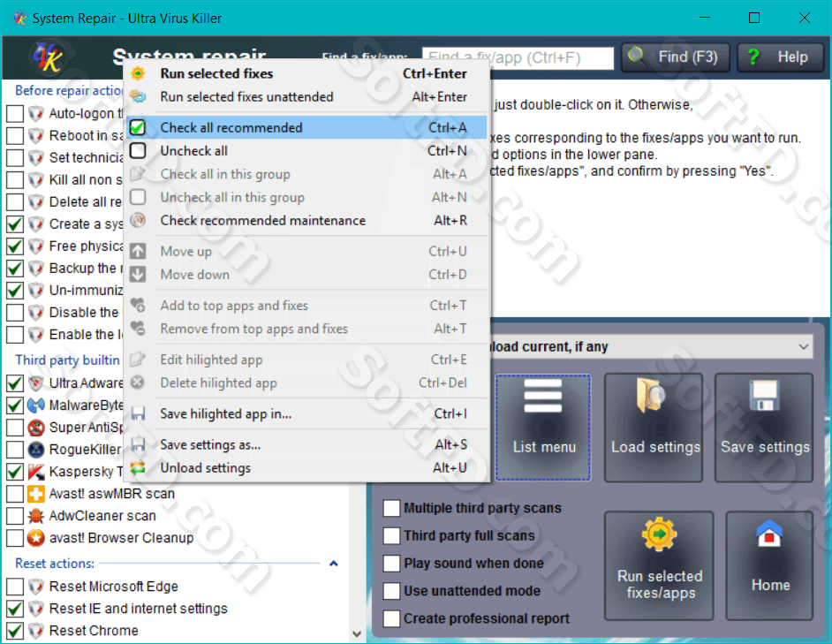Select Check all recommended menu entry

click(307, 127)
